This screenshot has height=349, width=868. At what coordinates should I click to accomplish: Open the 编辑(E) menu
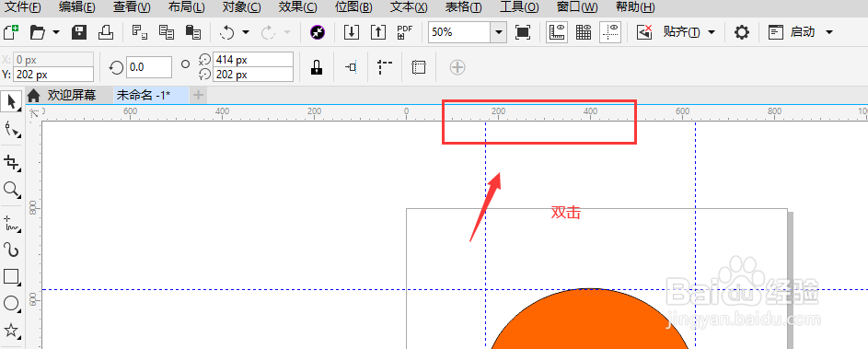click(x=77, y=7)
